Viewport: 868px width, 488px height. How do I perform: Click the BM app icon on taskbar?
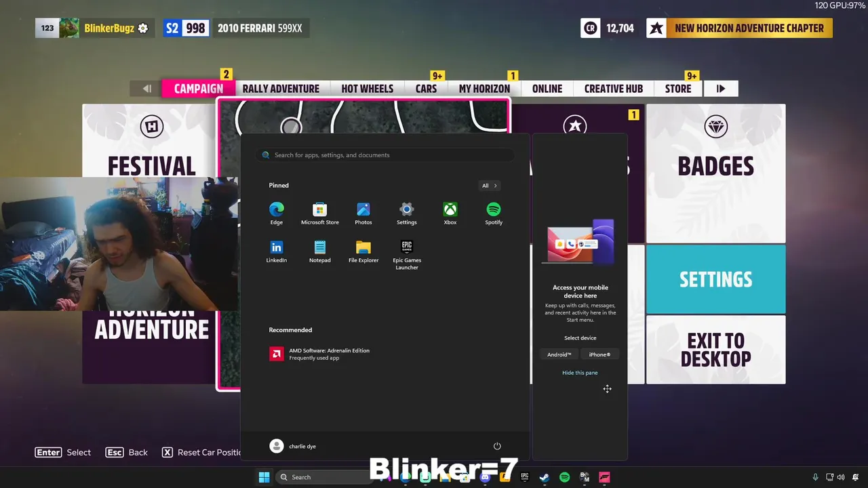point(585,477)
